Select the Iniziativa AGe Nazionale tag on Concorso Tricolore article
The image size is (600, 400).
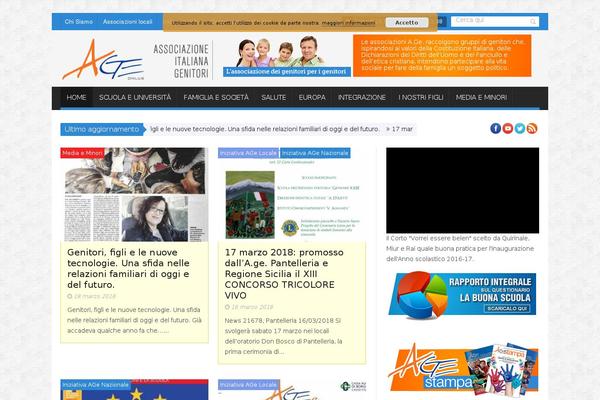[x=315, y=153]
